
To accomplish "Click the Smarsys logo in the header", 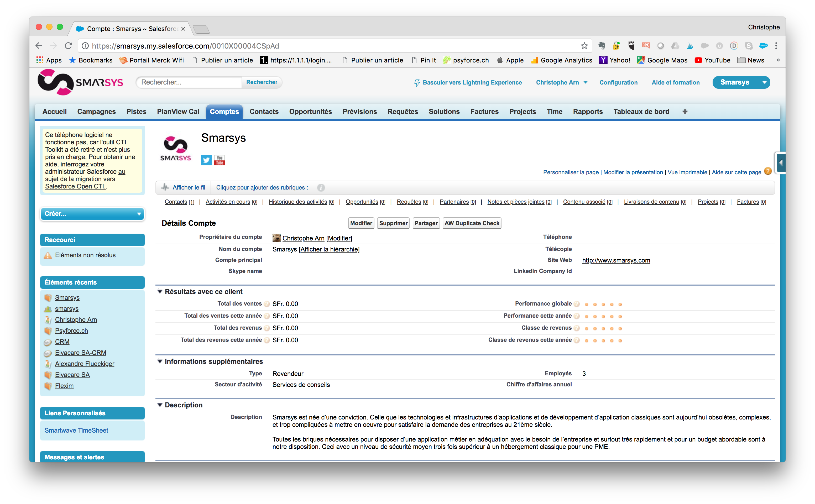I will pos(80,82).
